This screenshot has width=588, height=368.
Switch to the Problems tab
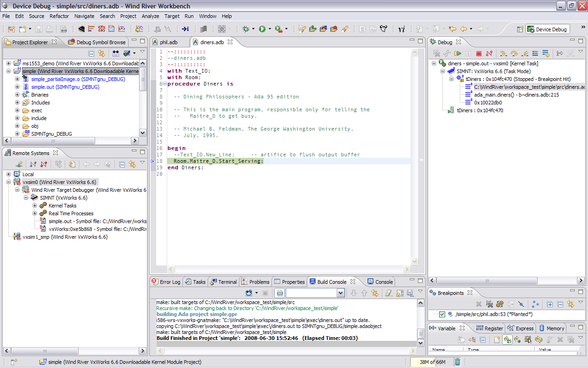pos(255,282)
